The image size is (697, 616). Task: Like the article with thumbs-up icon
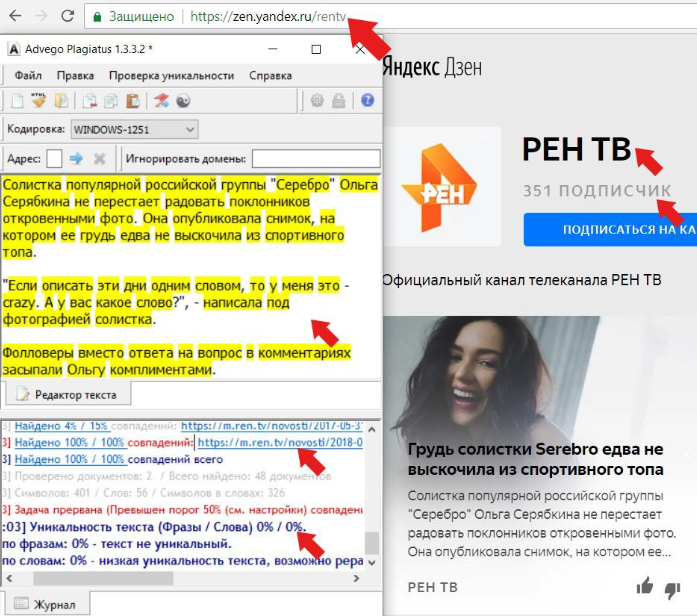tap(645, 586)
